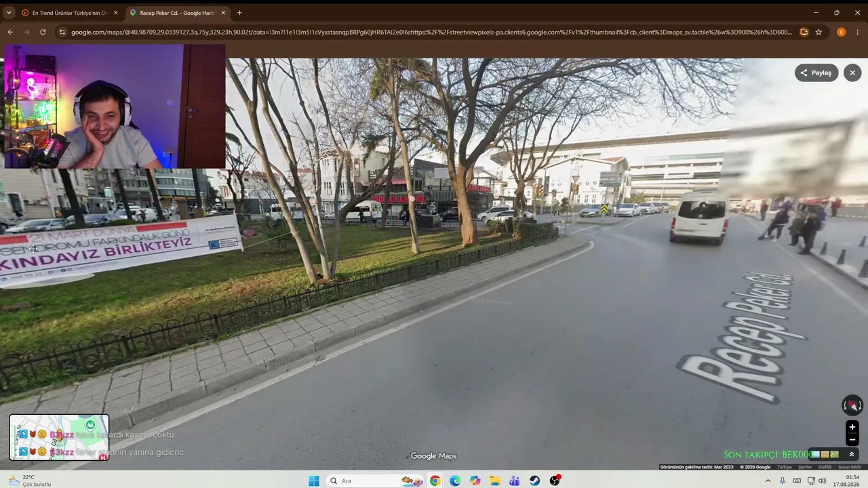Click the address bar URL
The image size is (868, 488).
point(431,32)
